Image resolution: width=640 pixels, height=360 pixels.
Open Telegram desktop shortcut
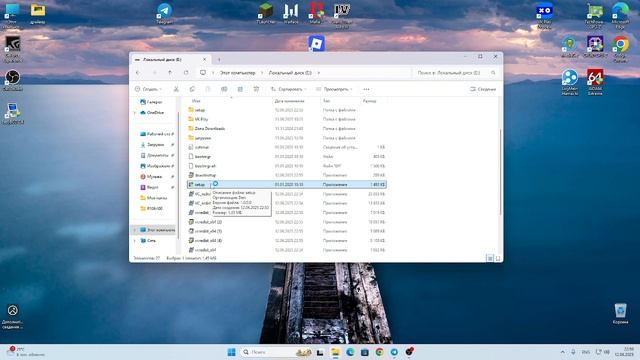click(x=164, y=13)
